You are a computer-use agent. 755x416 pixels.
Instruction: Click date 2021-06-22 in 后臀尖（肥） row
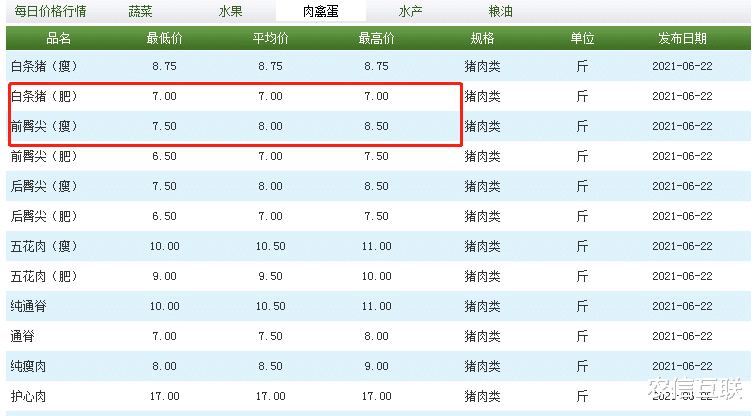(x=682, y=216)
